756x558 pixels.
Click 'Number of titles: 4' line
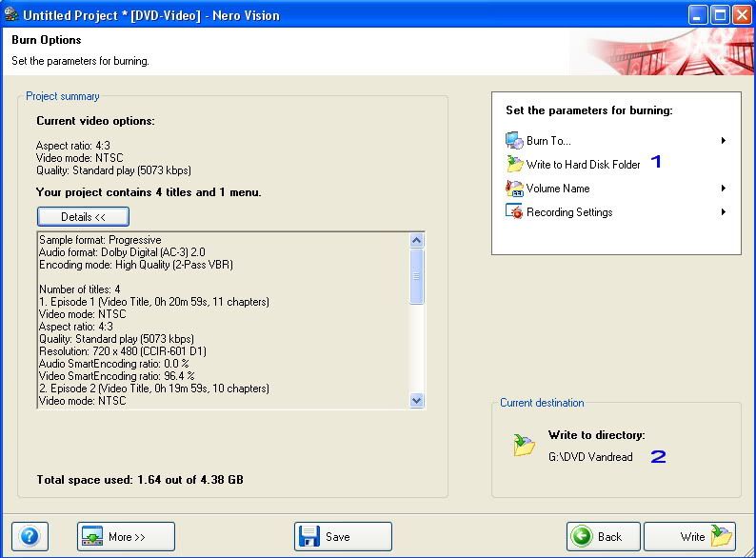(80, 289)
